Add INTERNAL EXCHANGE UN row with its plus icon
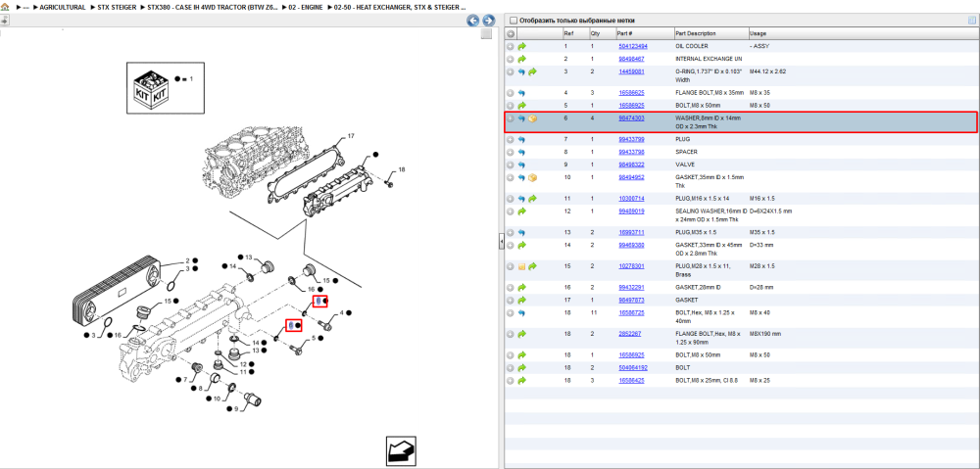Screen dimensions: 980x469 click(x=511, y=59)
